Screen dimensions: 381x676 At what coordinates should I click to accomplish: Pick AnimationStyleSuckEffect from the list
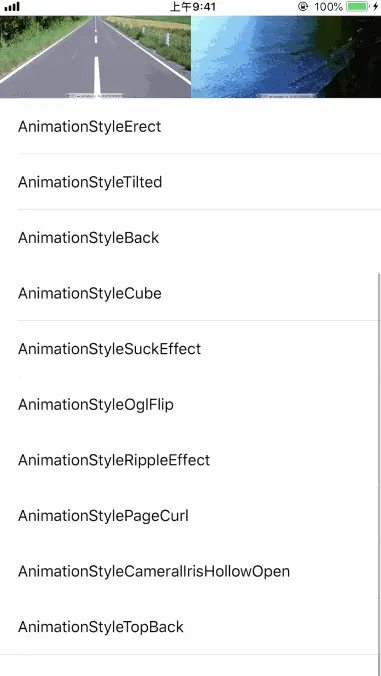coord(190,349)
